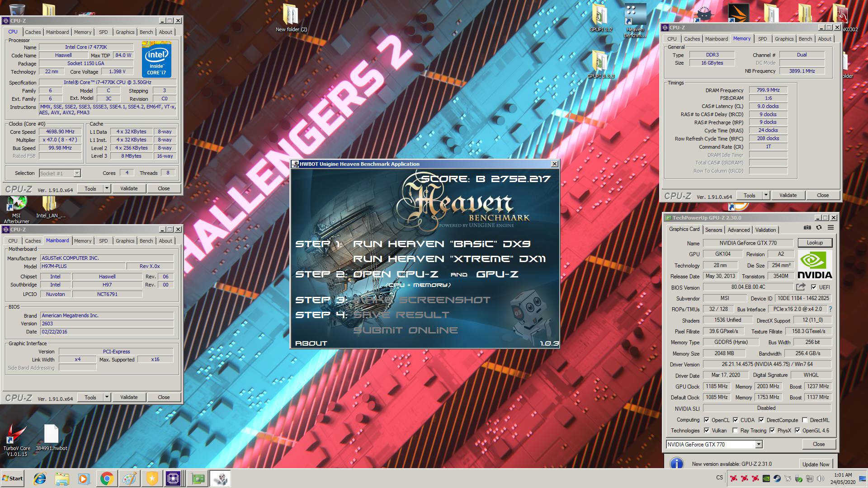
Task: Click the Update Now button
Action: click(816, 464)
